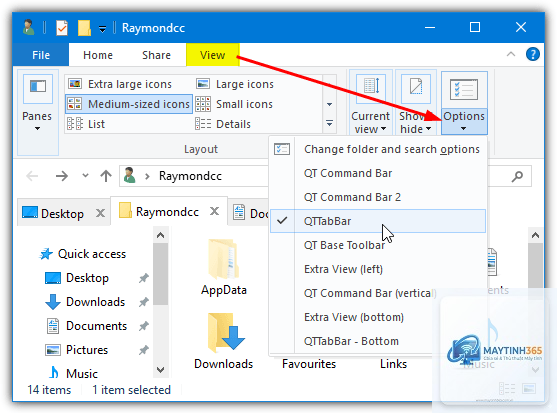Open Documents in the navigation pane
Viewport: 557px width, 413px height.
tap(86, 326)
